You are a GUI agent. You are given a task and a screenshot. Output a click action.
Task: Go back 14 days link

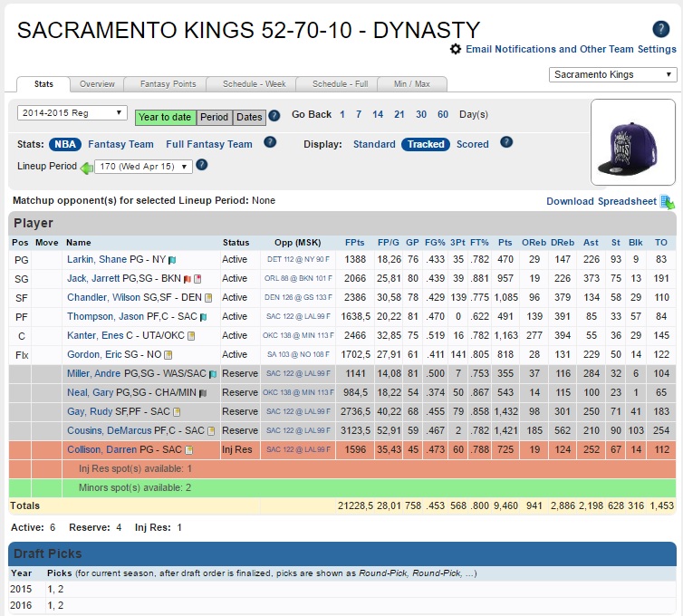[378, 114]
